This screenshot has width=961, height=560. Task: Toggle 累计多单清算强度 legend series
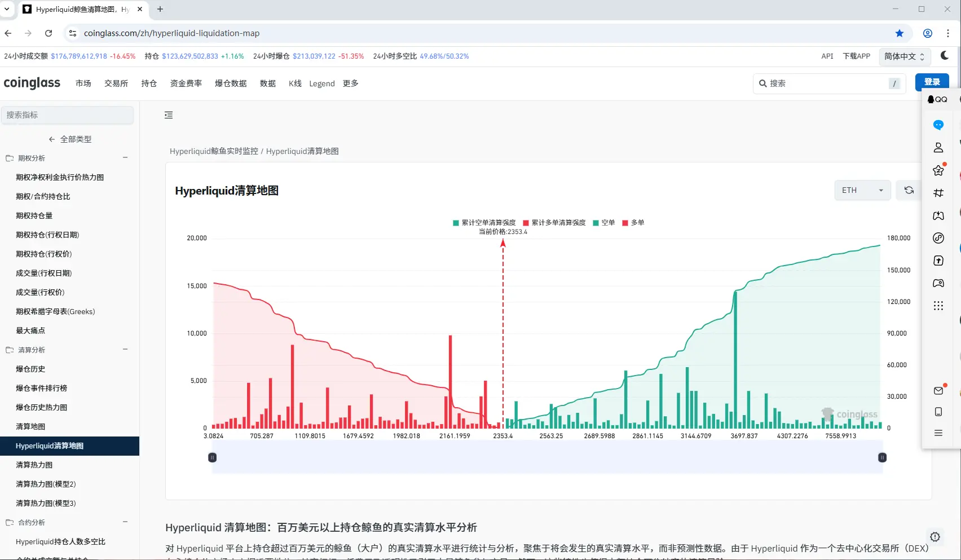[x=554, y=223]
